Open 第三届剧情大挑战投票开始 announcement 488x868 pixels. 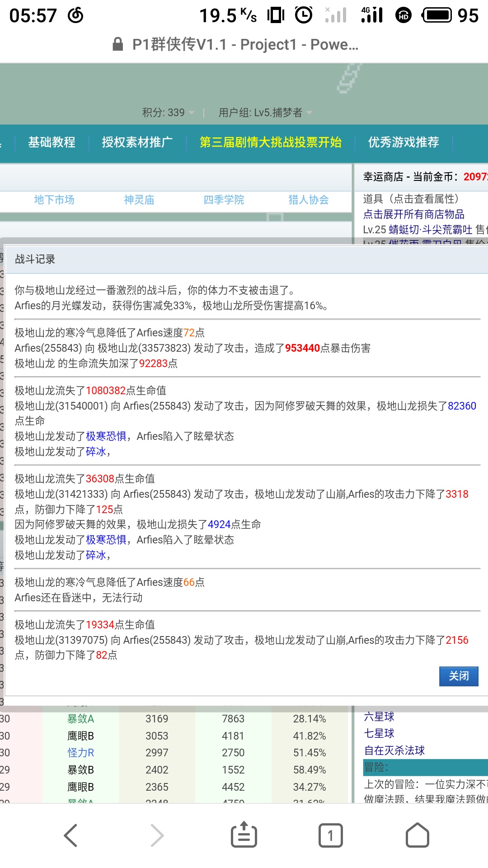pyautogui.click(x=271, y=142)
